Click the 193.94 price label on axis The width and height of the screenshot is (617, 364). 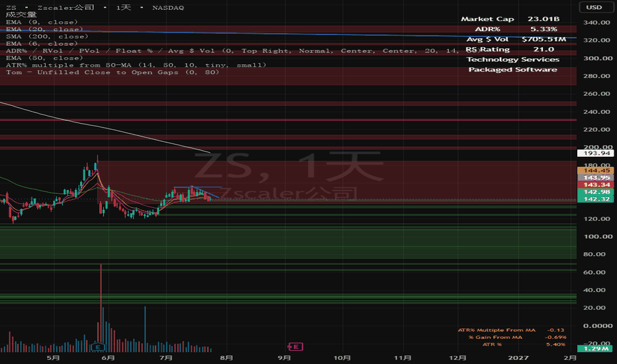click(595, 153)
